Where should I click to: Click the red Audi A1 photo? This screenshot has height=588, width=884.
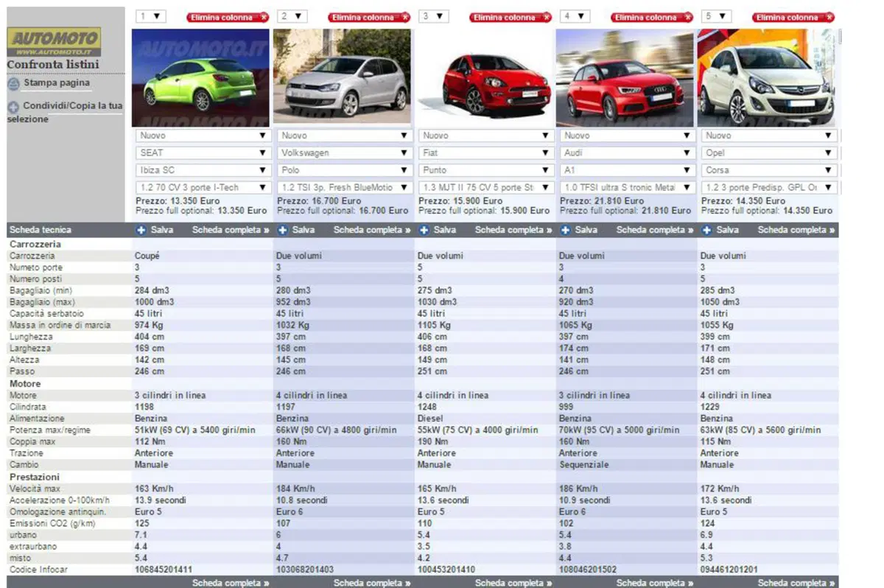pos(625,78)
